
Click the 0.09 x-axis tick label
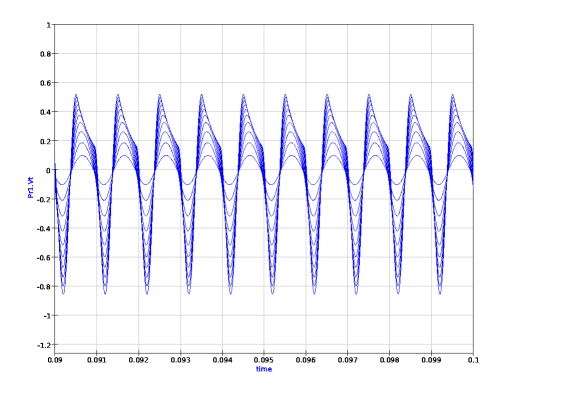click(x=55, y=360)
